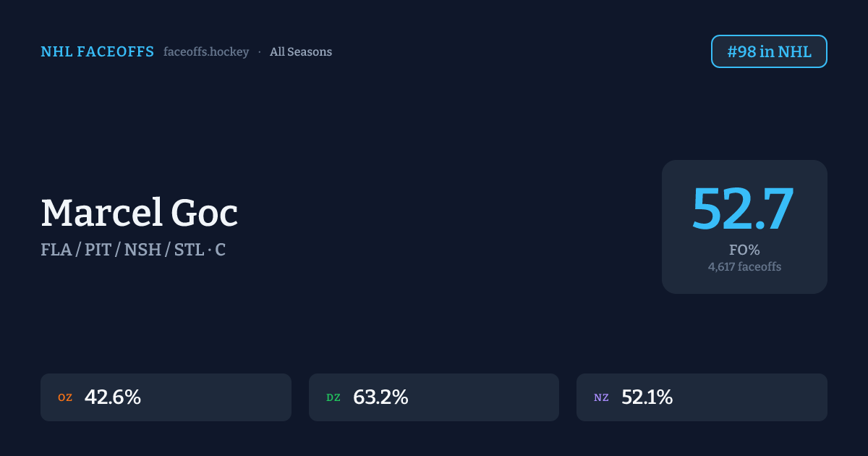Click the 52.1% neutral zone value

pos(647,397)
